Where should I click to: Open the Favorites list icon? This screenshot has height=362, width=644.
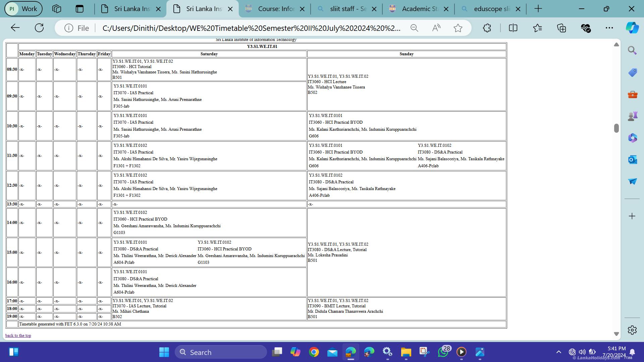point(537,28)
